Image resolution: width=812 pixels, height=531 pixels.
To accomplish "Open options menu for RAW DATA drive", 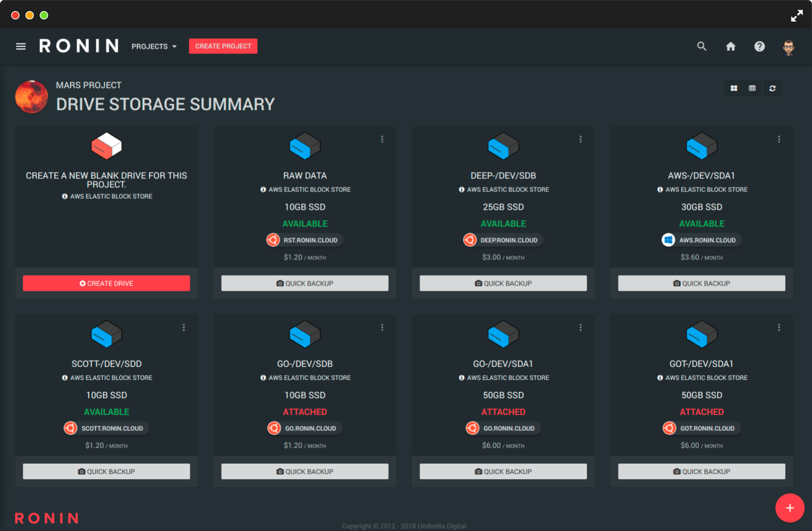I will pyautogui.click(x=382, y=139).
